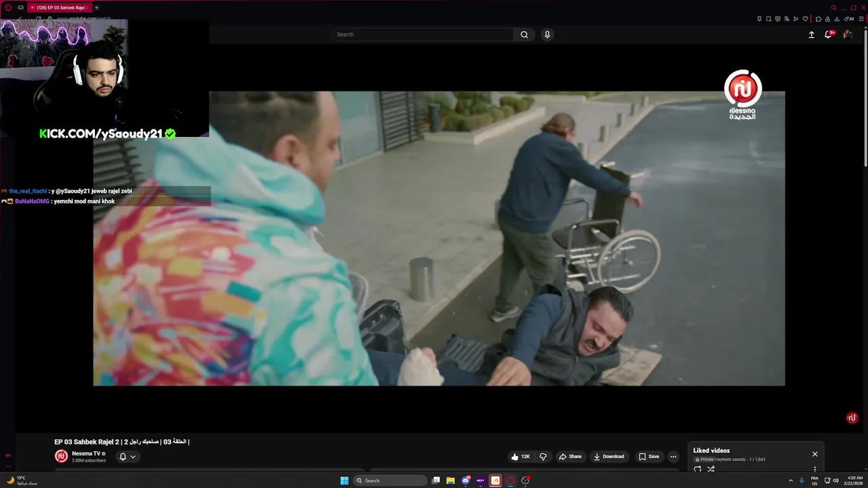Open the Opera account profile icon

(x=827, y=19)
